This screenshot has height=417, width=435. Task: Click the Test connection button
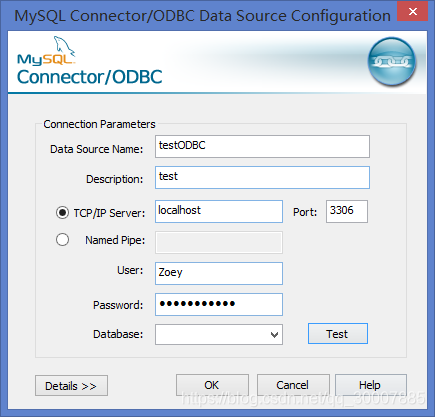pos(338,333)
